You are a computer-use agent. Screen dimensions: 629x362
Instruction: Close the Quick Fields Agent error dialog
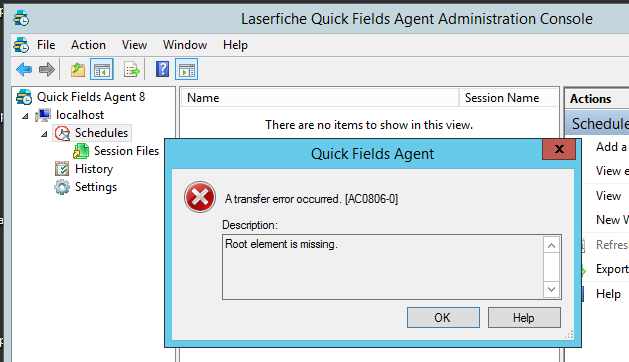point(559,149)
